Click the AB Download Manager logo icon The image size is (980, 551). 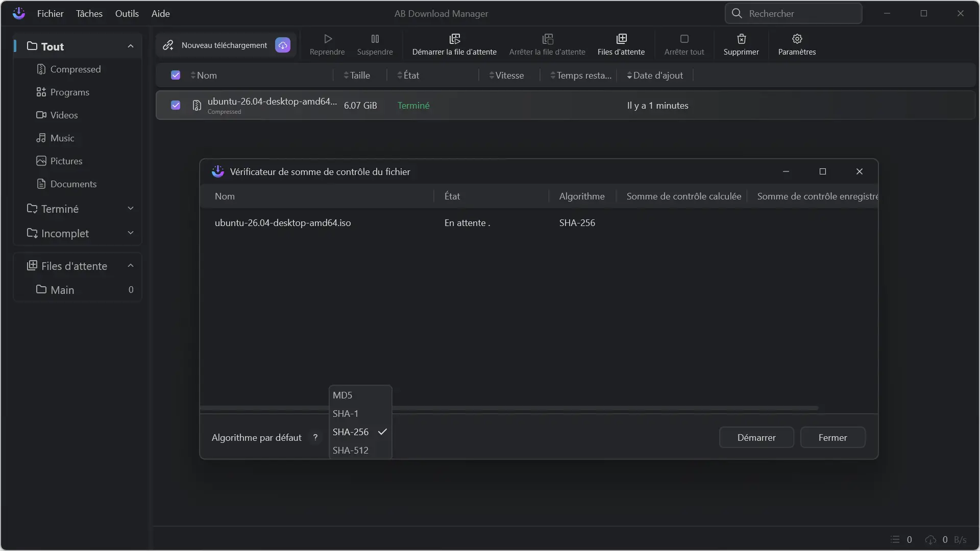19,13
